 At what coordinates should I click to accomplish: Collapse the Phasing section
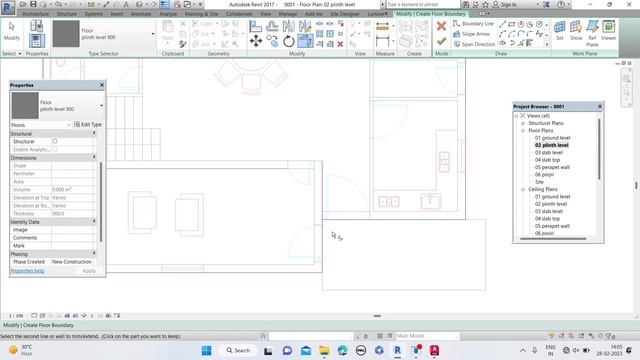click(x=94, y=253)
